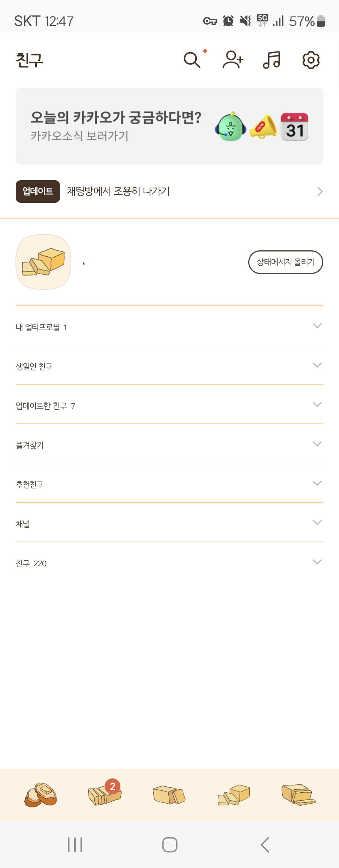339x868 pixels.
Task: Open the 카카오소식 보러가기 banner
Action: [169, 126]
